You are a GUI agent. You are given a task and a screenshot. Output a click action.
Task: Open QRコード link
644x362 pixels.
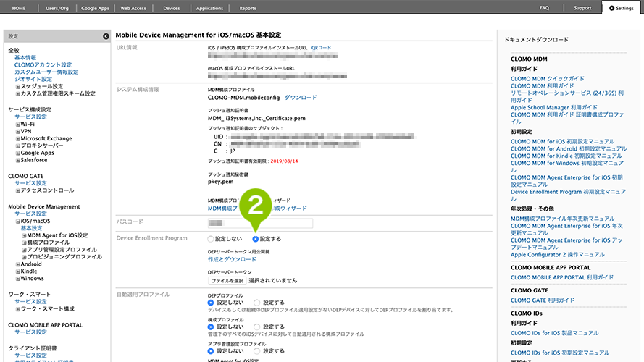click(x=321, y=48)
